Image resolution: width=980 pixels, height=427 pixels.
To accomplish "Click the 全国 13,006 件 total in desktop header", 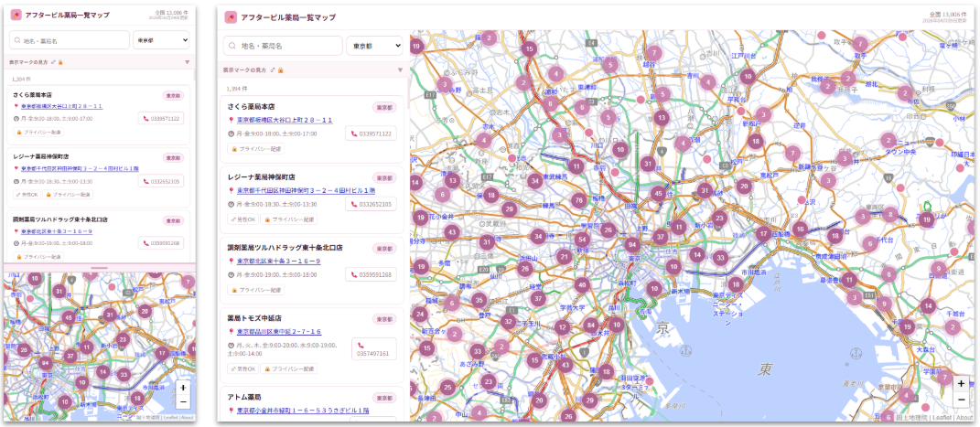I will (x=947, y=14).
